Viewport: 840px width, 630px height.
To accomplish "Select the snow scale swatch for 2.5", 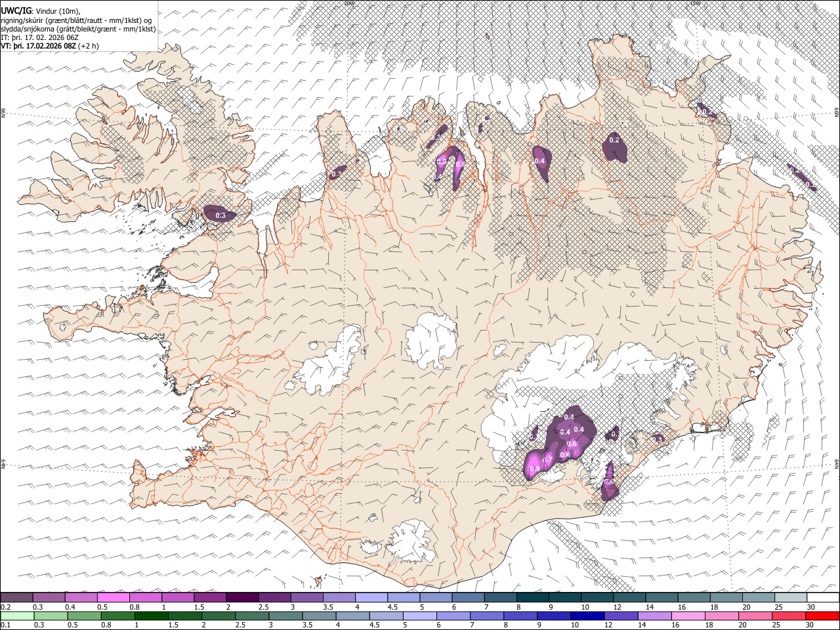I will (x=274, y=598).
